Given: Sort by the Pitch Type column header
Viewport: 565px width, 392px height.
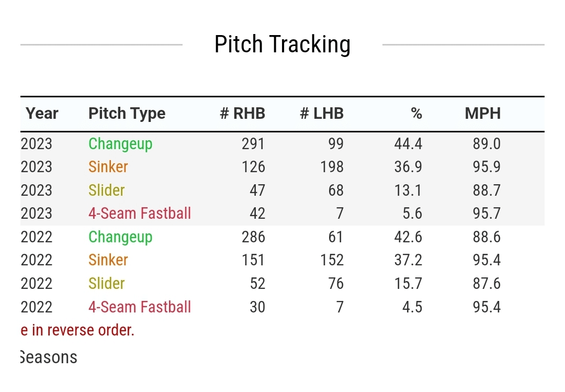Looking at the screenshot, I should tap(127, 114).
